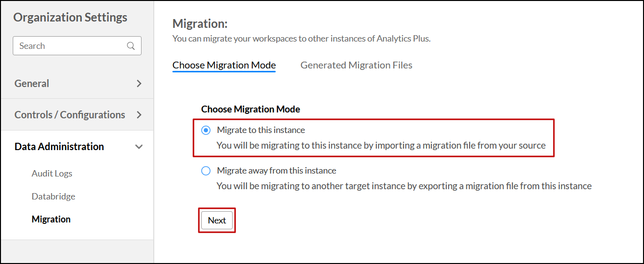Switch to the Generated Migration Files tab
The height and width of the screenshot is (264, 644).
pyautogui.click(x=356, y=65)
